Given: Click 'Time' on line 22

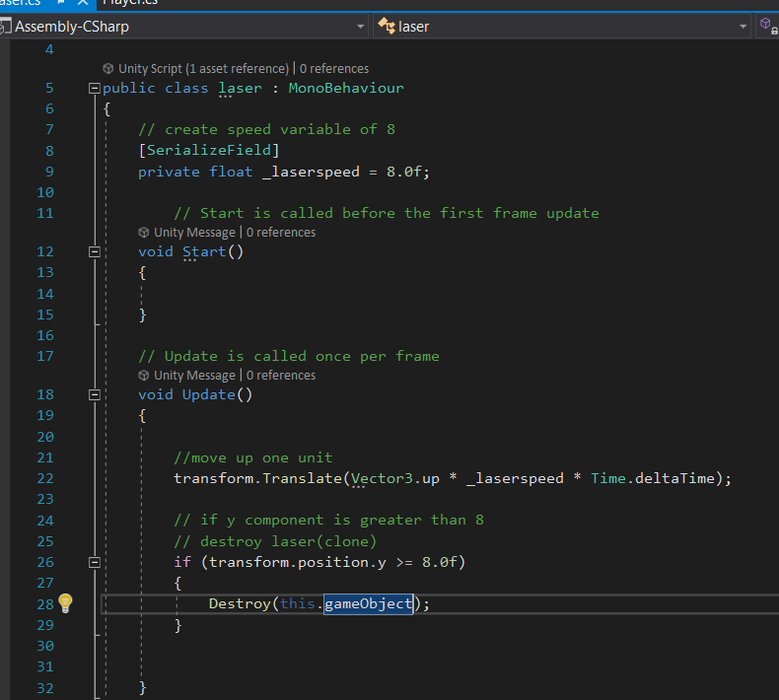Looking at the screenshot, I should pyautogui.click(x=608, y=478).
